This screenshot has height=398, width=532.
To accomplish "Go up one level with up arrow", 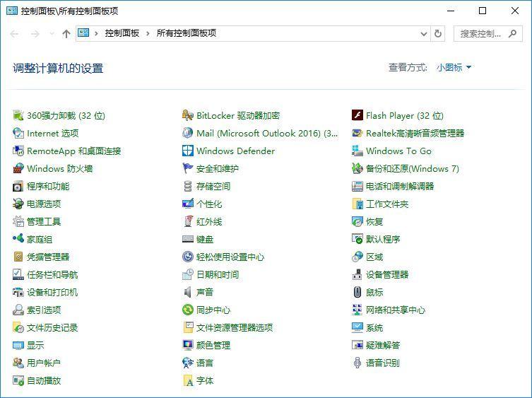I will (x=66, y=34).
